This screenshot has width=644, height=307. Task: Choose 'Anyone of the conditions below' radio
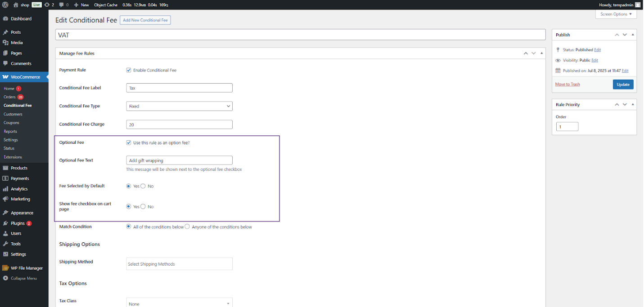coord(187,227)
